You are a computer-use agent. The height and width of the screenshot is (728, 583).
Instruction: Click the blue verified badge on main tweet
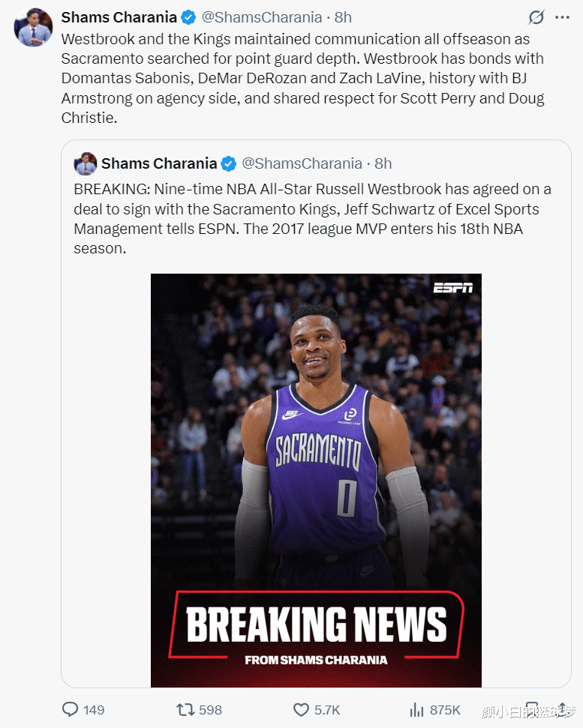point(188,18)
